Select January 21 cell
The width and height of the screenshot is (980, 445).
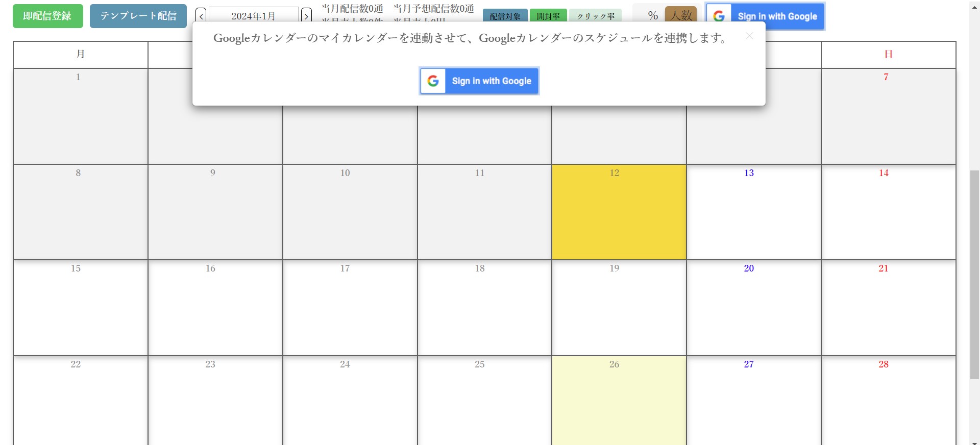(888, 308)
